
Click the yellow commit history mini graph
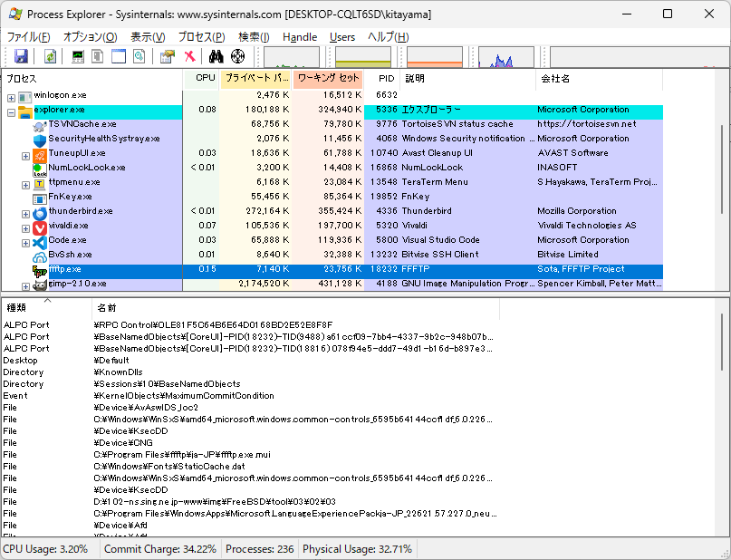363,57
